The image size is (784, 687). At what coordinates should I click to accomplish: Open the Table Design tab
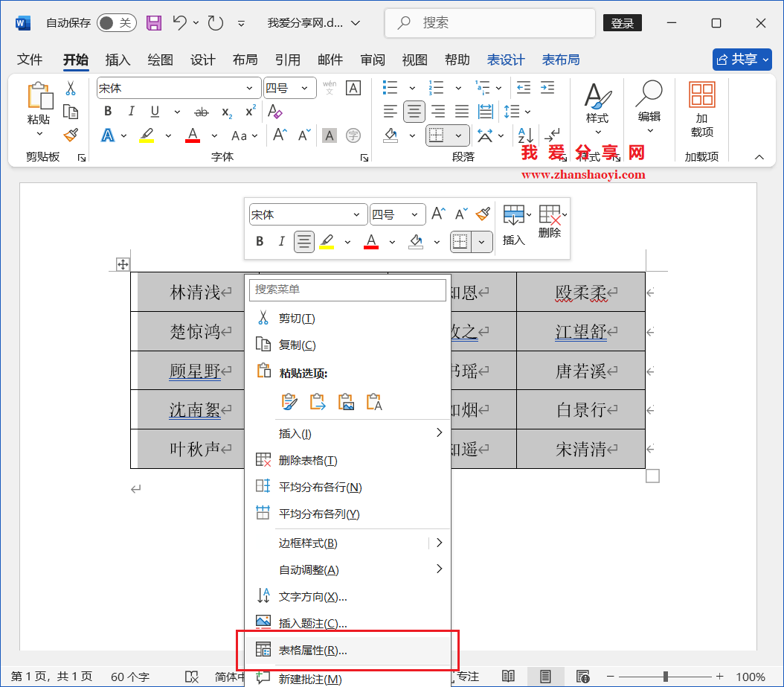click(x=506, y=60)
